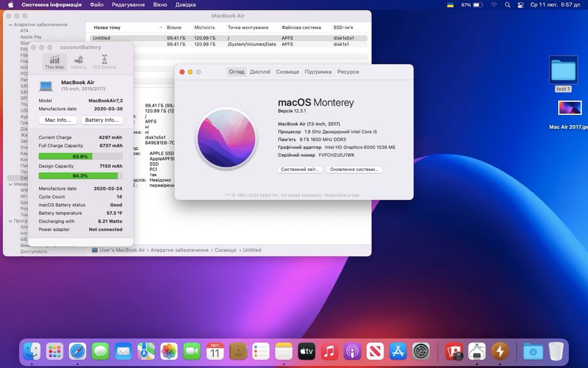
Task: Click System Information chip icon in Dock
Action: 477,352
